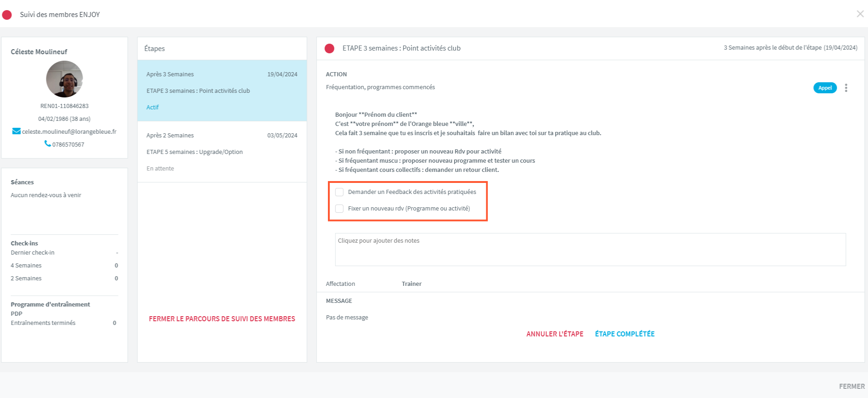Click Céleste Moulineuf's profile photo
The width and height of the screenshot is (868, 398).
(x=64, y=79)
